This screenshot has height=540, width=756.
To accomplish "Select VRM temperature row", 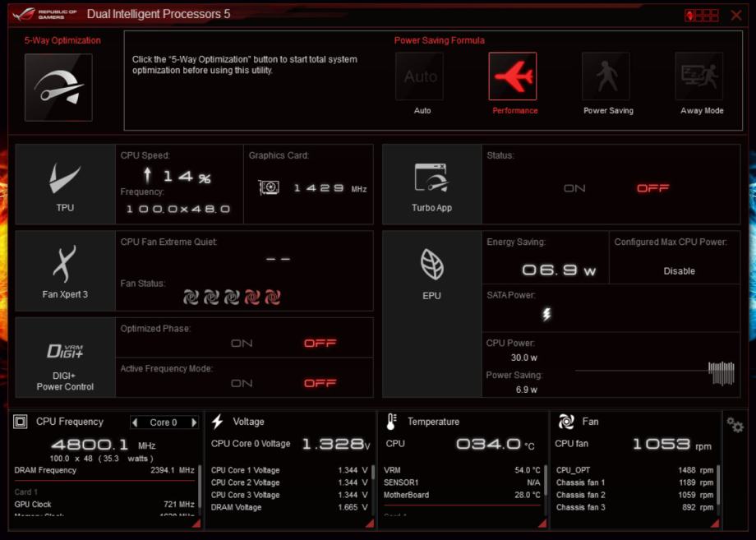I will tap(462, 470).
